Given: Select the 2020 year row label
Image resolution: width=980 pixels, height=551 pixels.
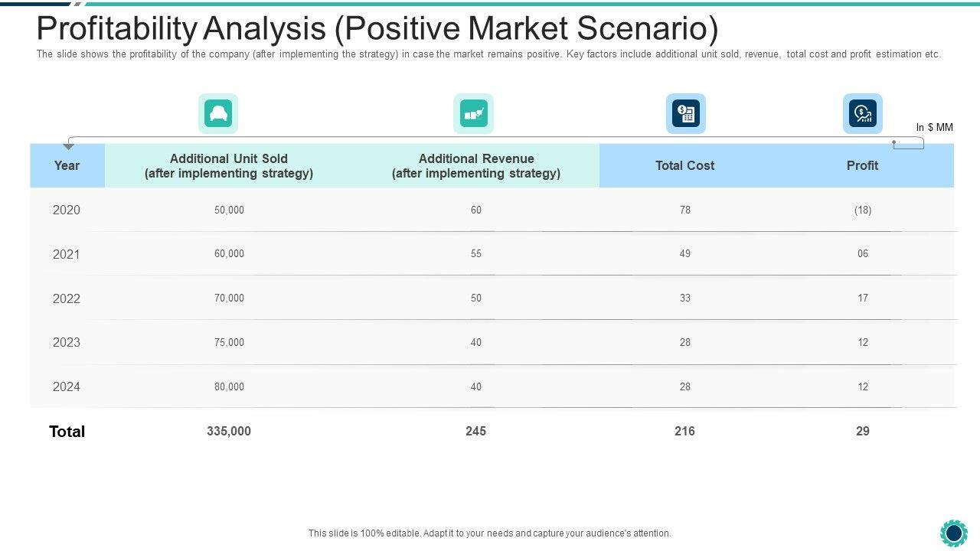Looking at the screenshot, I should coord(67,210).
